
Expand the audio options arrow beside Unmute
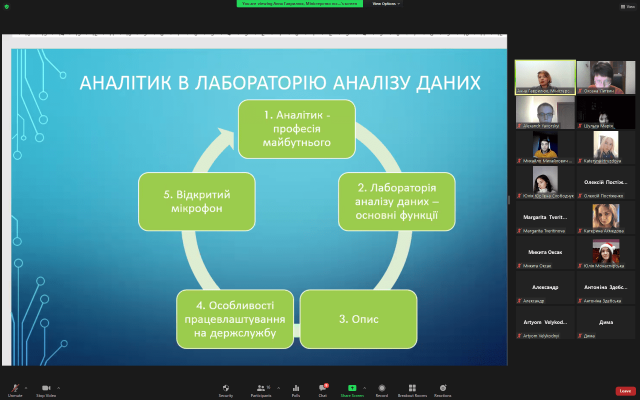pyautogui.click(x=27, y=386)
